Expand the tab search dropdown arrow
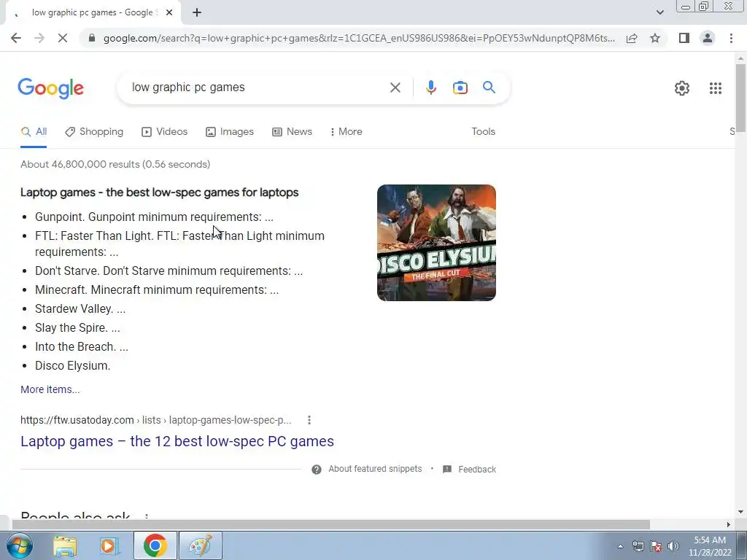 tap(659, 12)
